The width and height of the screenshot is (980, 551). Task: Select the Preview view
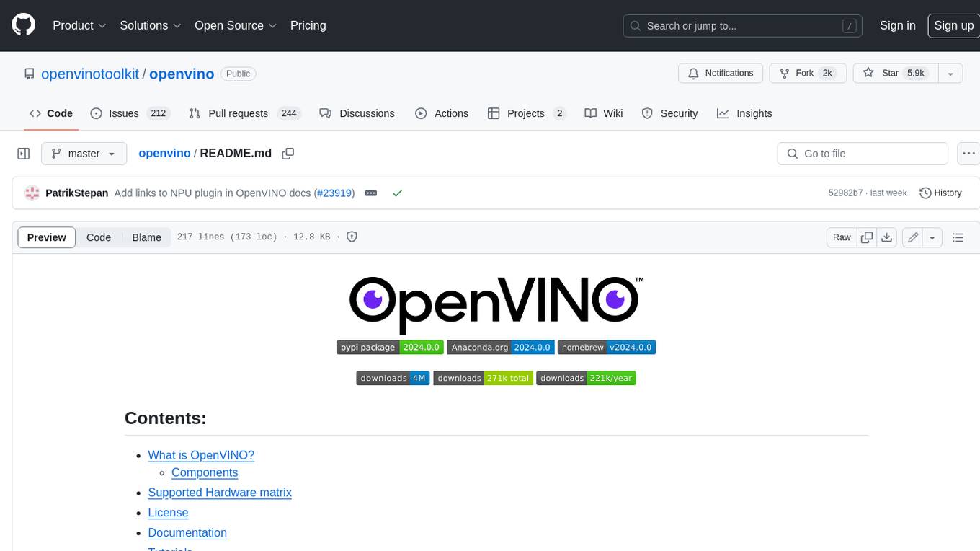(47, 237)
